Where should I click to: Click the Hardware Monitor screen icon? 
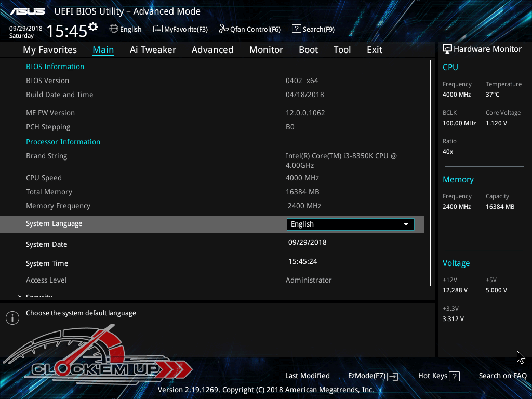[x=447, y=49]
